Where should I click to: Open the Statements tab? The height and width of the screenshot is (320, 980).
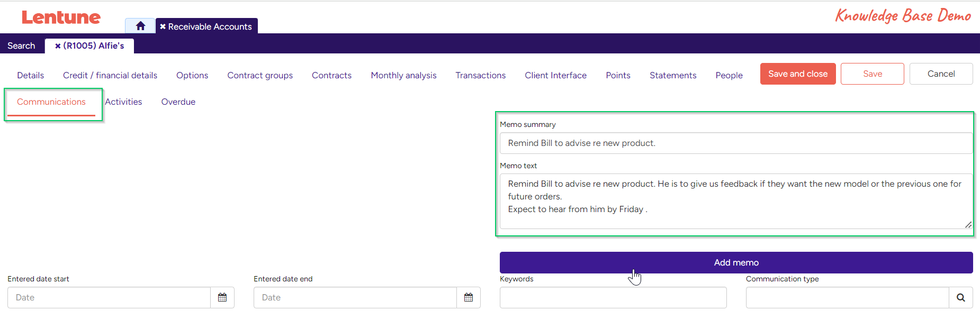673,75
